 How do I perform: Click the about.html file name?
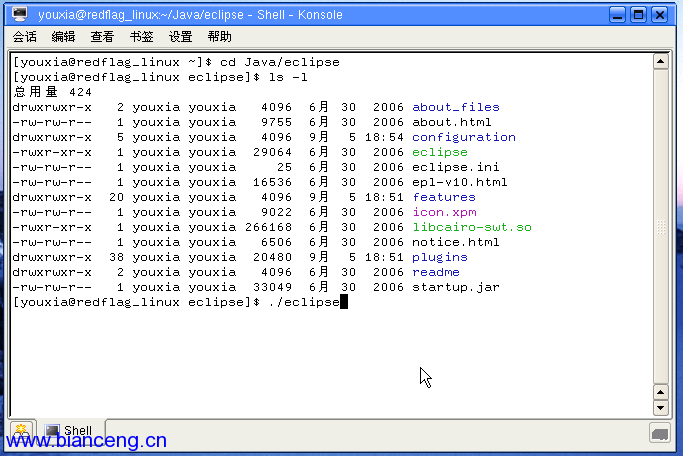[452, 122]
